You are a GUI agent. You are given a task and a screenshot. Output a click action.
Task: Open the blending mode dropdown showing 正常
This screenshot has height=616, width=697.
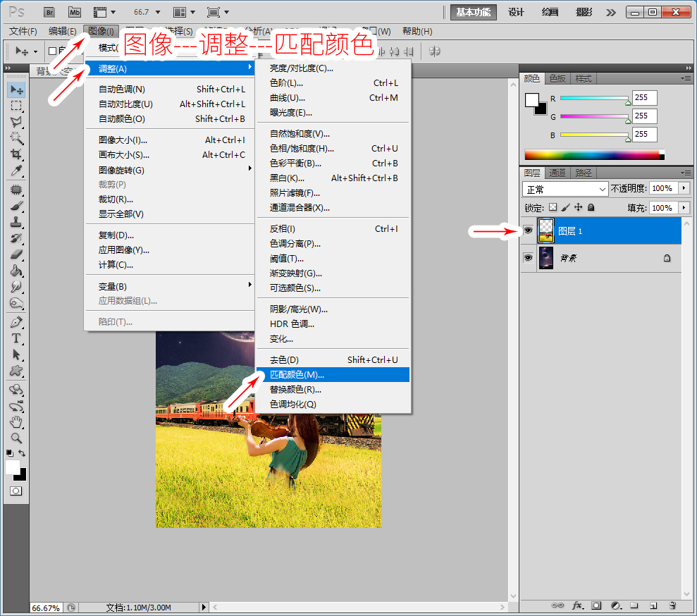click(565, 188)
